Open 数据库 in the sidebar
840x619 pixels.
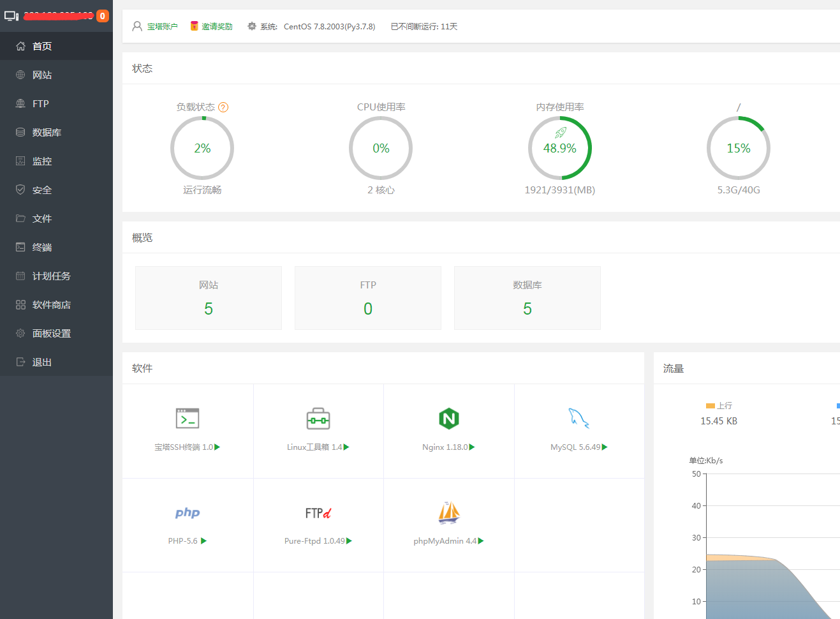[56, 132]
